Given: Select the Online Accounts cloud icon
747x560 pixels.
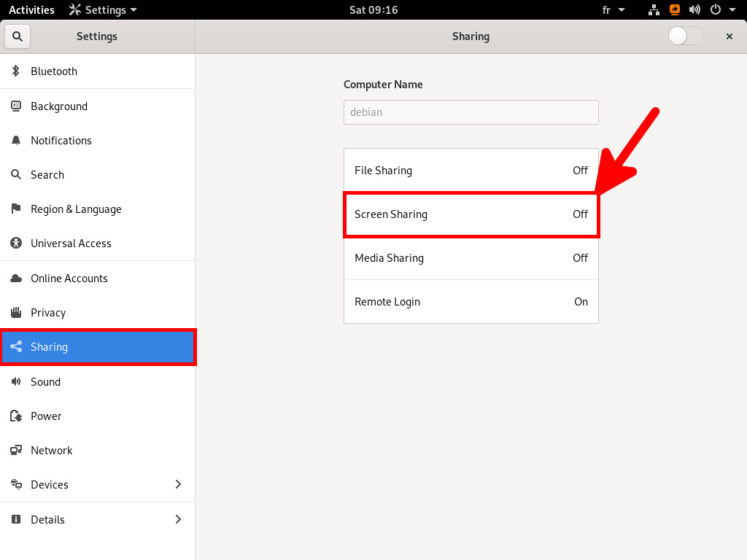Looking at the screenshot, I should pyautogui.click(x=16, y=278).
